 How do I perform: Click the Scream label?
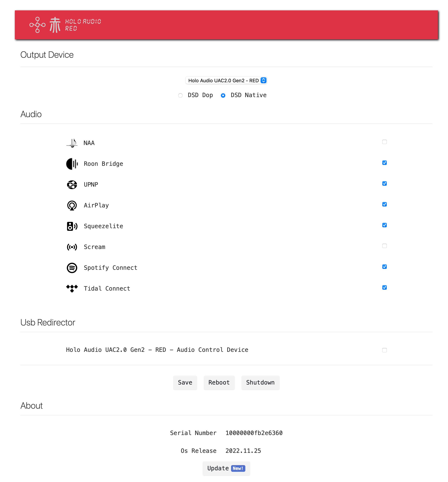click(x=94, y=247)
